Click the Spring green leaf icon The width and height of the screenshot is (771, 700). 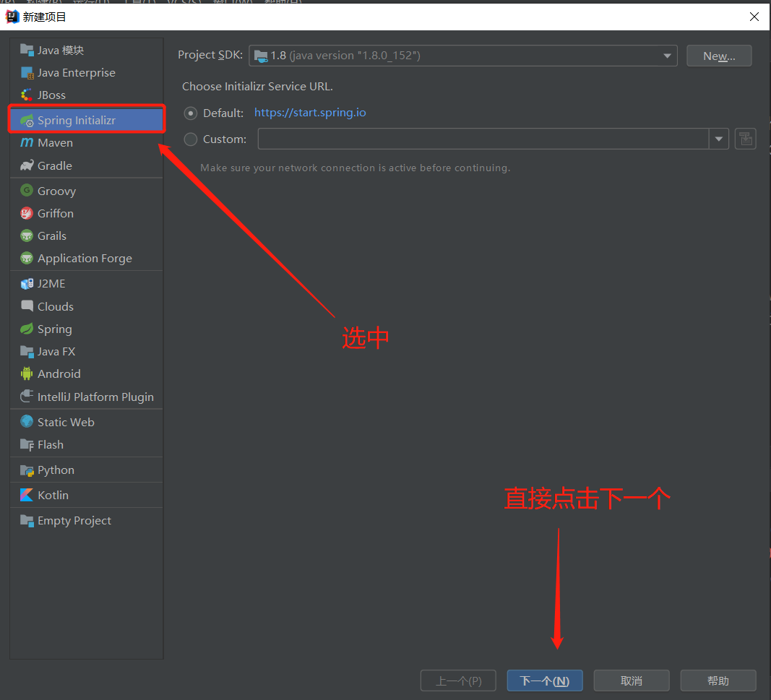pos(27,329)
